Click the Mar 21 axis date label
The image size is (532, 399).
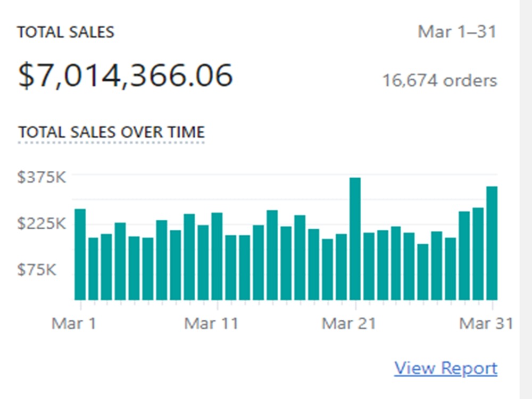click(349, 323)
